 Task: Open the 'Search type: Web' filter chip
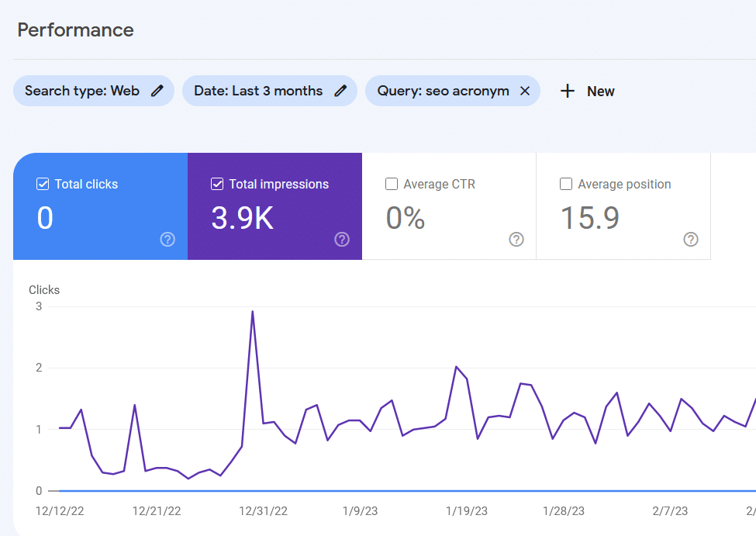(x=82, y=91)
